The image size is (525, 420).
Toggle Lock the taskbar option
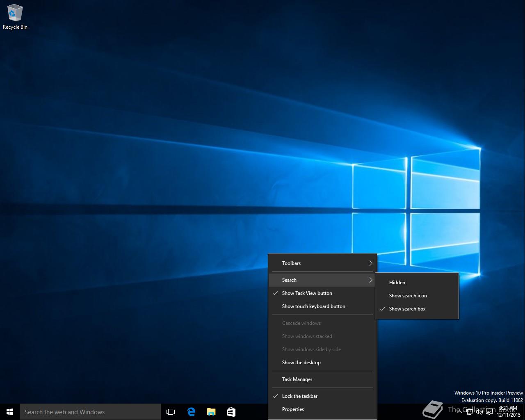(323, 396)
